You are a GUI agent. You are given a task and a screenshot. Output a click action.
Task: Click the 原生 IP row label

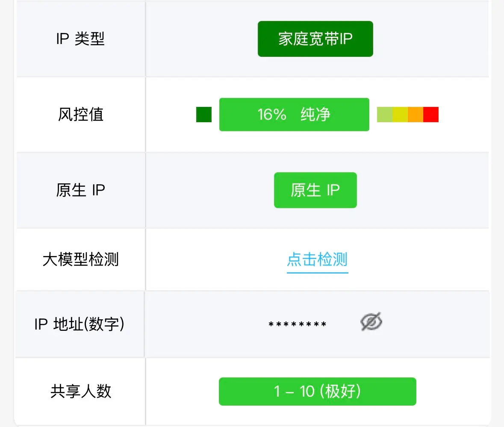pos(80,190)
